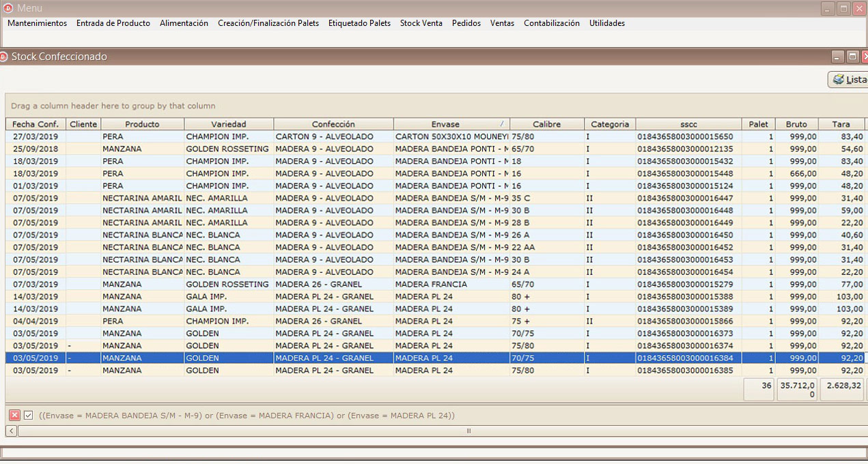Open the Menu window's system icon
Viewport: 868px width, 464px height.
[8, 8]
